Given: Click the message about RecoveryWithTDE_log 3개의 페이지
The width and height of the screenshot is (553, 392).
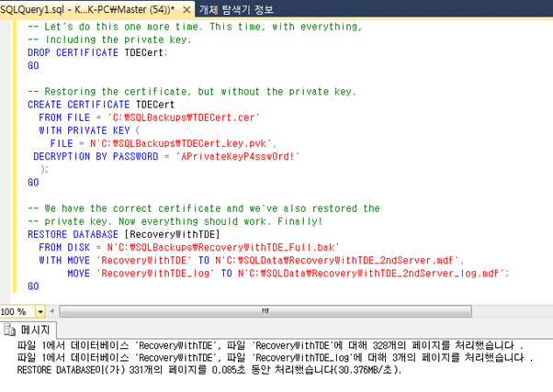Looking at the screenshot, I should [275, 358].
